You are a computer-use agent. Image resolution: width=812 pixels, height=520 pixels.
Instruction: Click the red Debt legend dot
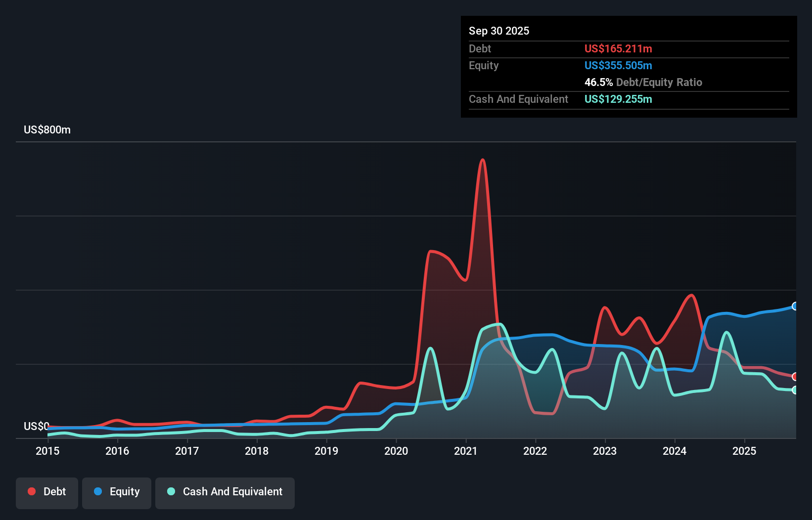31,491
